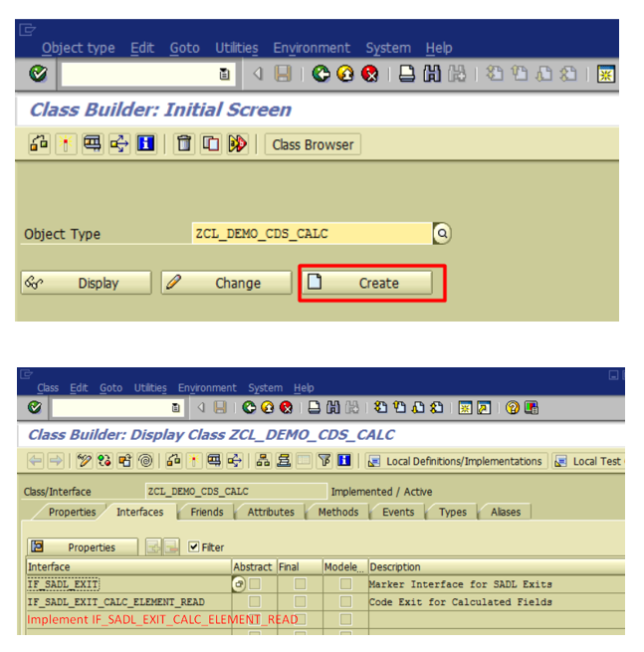This screenshot has width=644, height=652.
Task: Switch to the Methods tab
Action: tap(338, 512)
